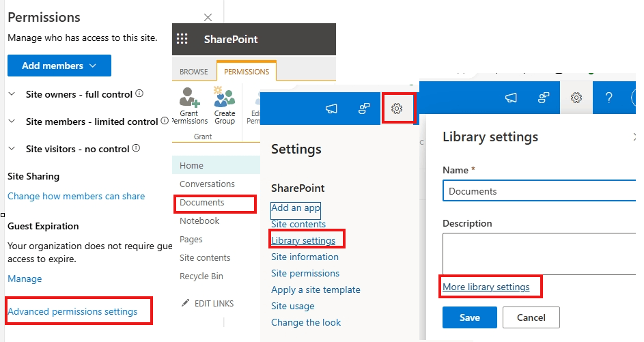Open the settings gear in the Settings pane header
Image resolution: width=644 pixels, height=342 pixels.
pyautogui.click(x=397, y=109)
